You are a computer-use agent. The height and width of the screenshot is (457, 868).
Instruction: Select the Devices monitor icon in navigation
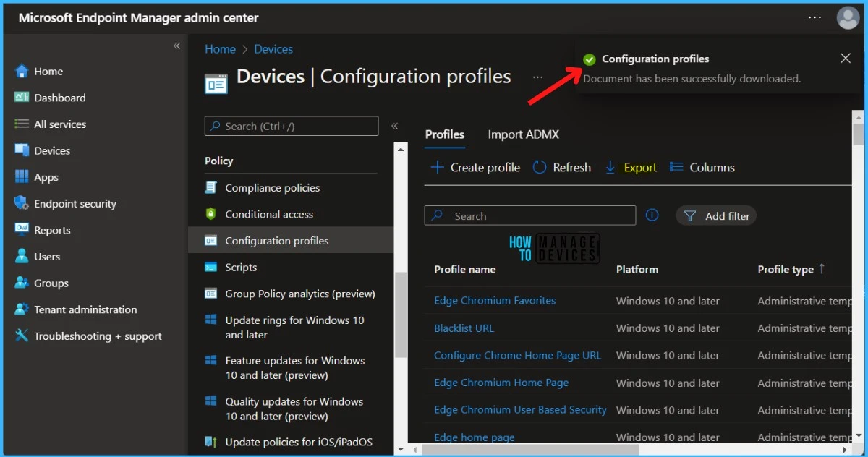click(x=22, y=150)
